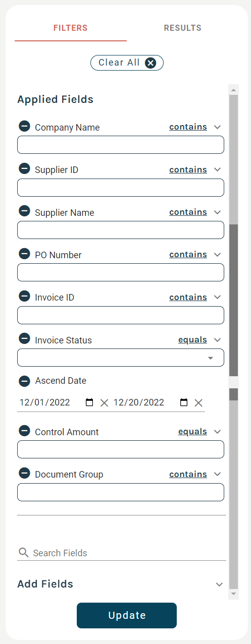Clear the 12/01/2022 start date
The image size is (251, 644).
[104, 402]
